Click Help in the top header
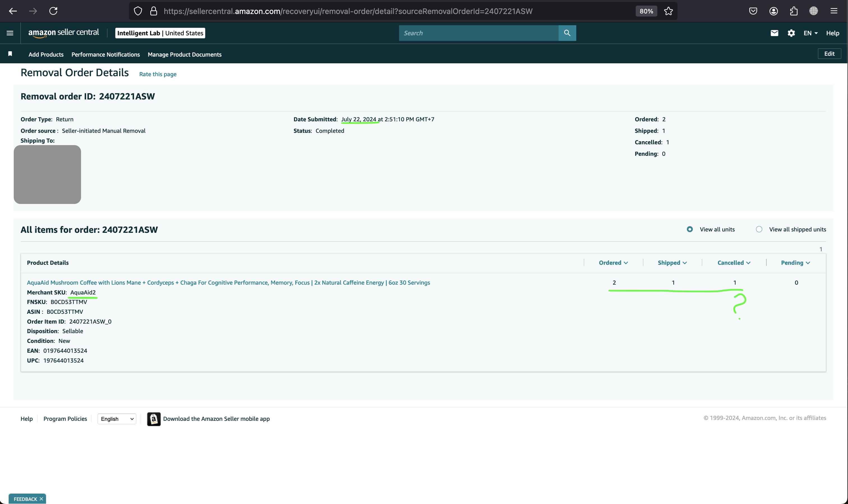Viewport: 848px width, 504px height. point(832,33)
